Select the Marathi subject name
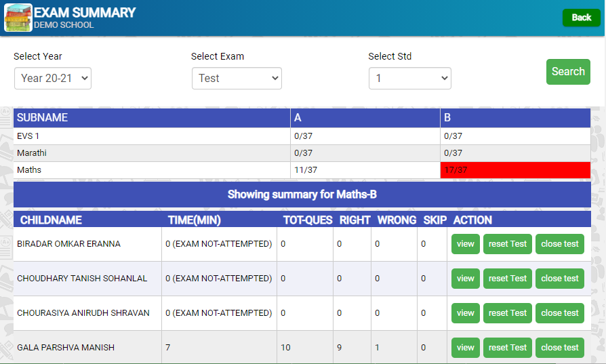The width and height of the screenshot is (606, 364). (32, 153)
